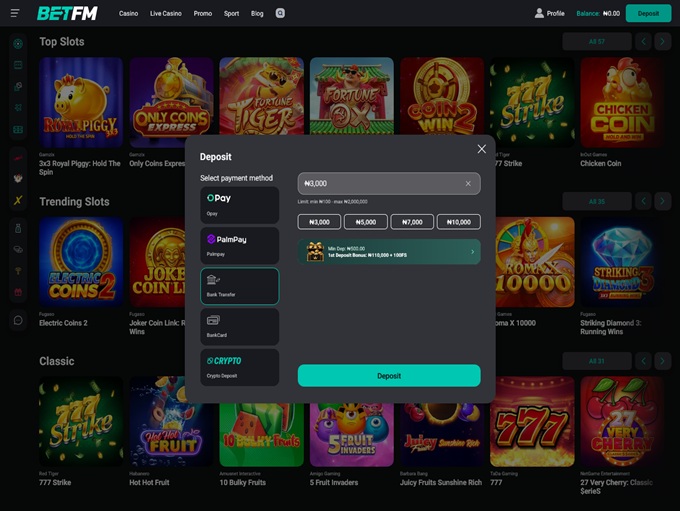Choose the ₦7,000 preset amount
Viewport: 680px width, 511px height.
[x=412, y=222]
